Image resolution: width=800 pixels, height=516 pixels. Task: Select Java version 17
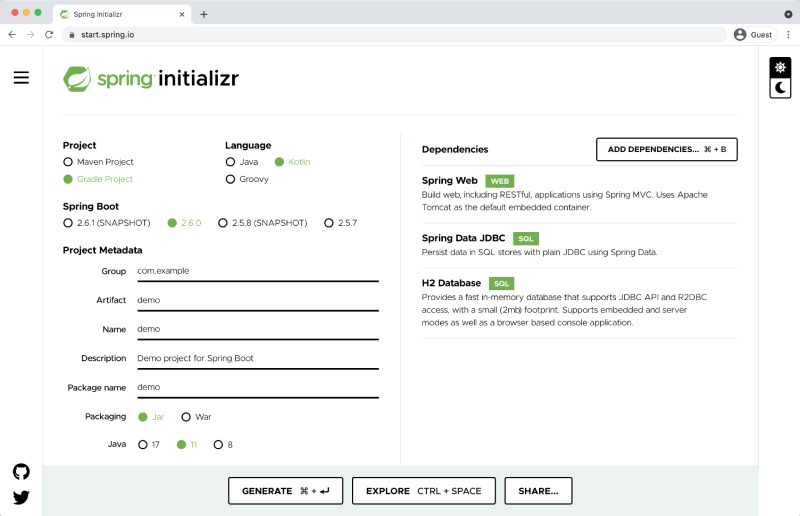click(149, 445)
